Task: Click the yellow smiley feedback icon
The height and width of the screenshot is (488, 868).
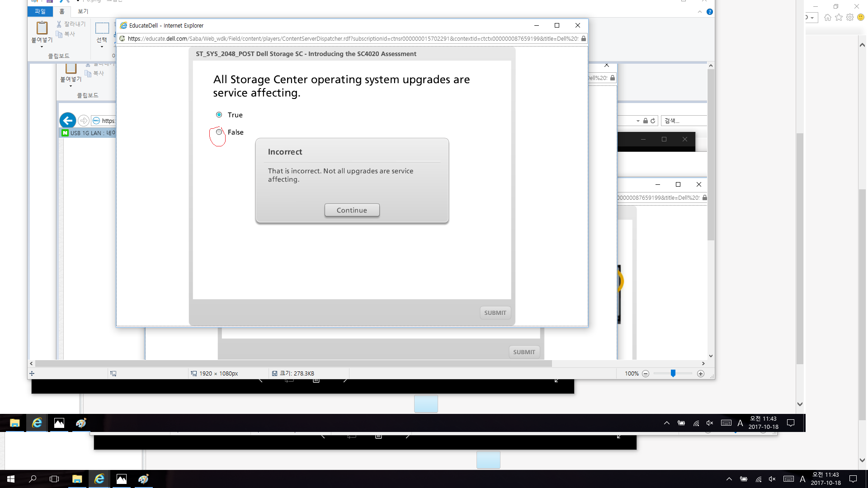Action: [x=861, y=18]
